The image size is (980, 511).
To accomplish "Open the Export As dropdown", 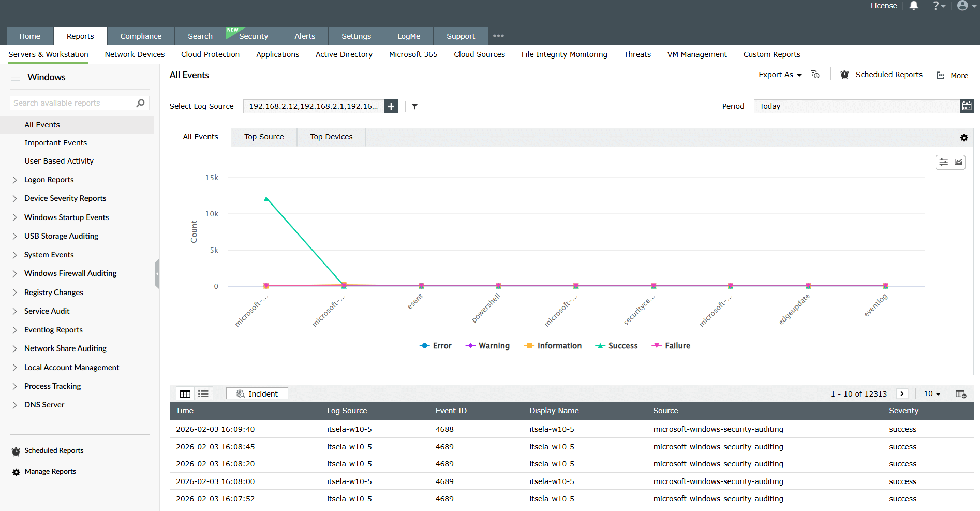I will (x=780, y=75).
